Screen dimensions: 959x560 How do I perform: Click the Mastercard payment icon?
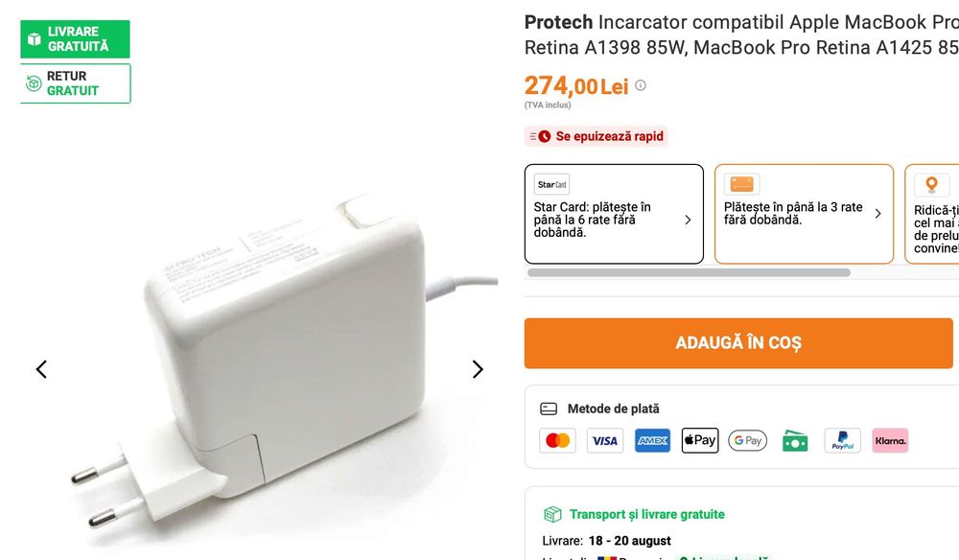[557, 441]
